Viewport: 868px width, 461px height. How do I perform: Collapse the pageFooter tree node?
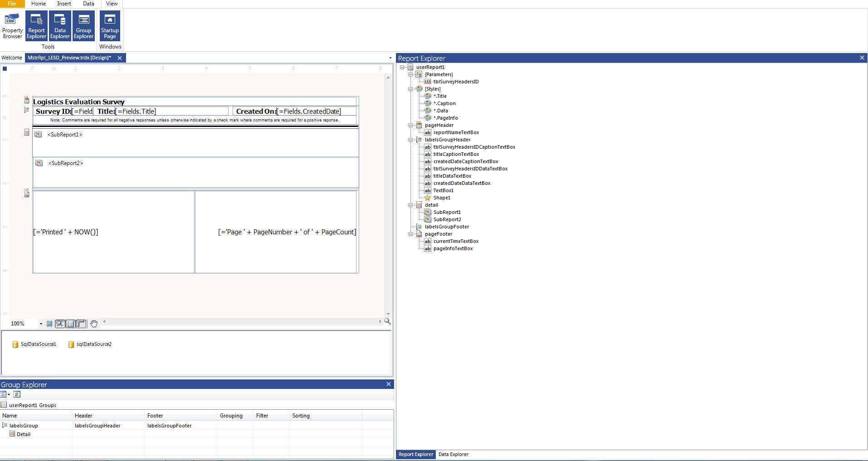(411, 234)
